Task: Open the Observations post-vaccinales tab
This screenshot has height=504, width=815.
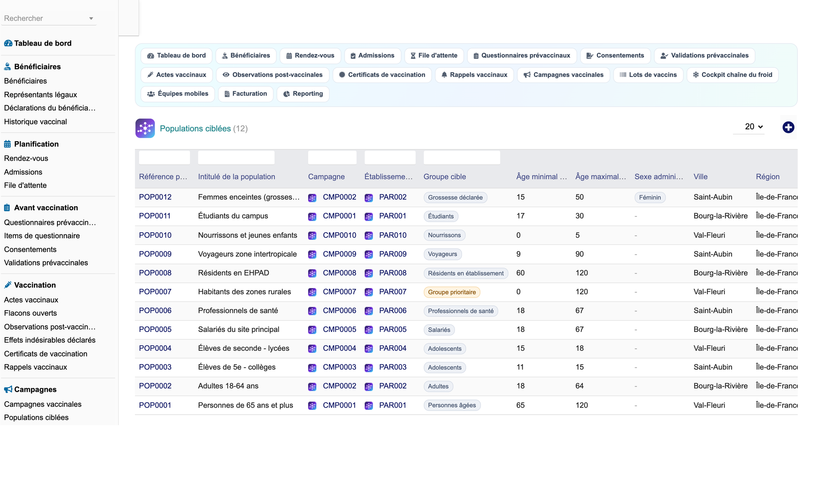Action: [273, 75]
